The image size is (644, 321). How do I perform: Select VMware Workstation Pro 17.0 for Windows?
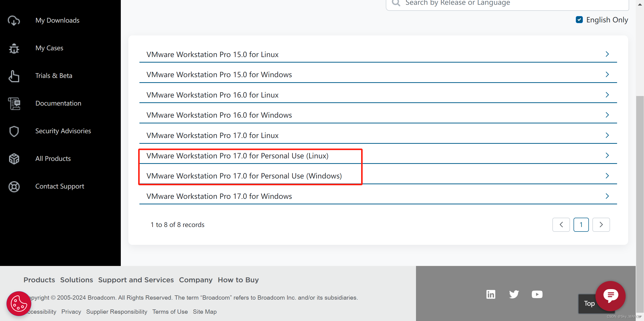[219, 196]
